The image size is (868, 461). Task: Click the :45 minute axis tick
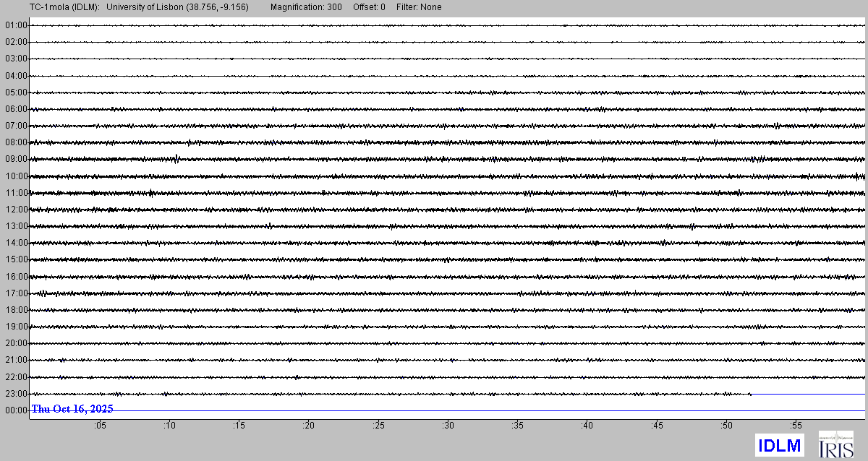tap(657, 426)
